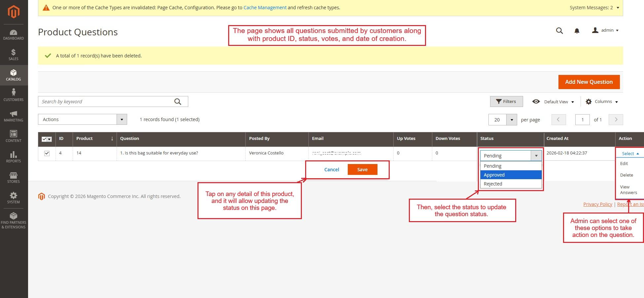
Task: Click the Search by keyword field
Action: click(106, 102)
